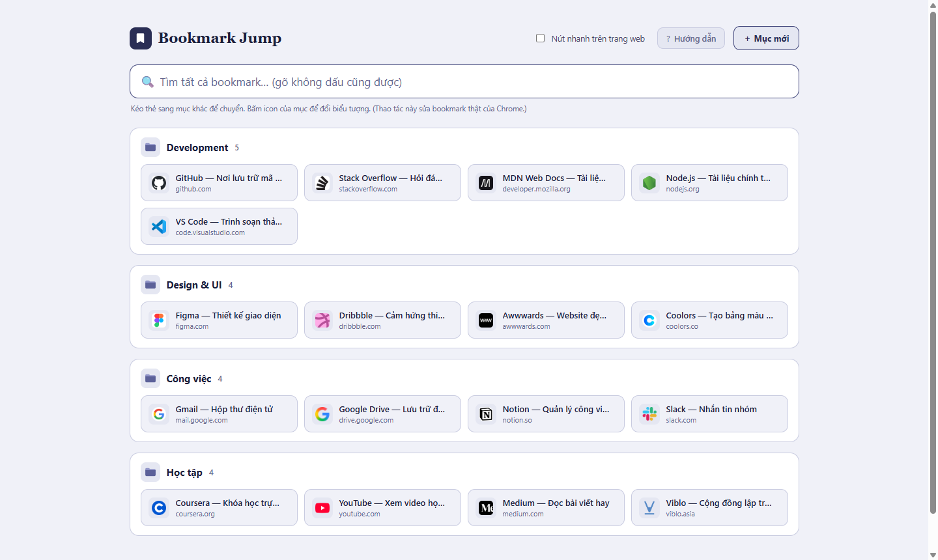Focus the bookmark search field

[464, 82]
